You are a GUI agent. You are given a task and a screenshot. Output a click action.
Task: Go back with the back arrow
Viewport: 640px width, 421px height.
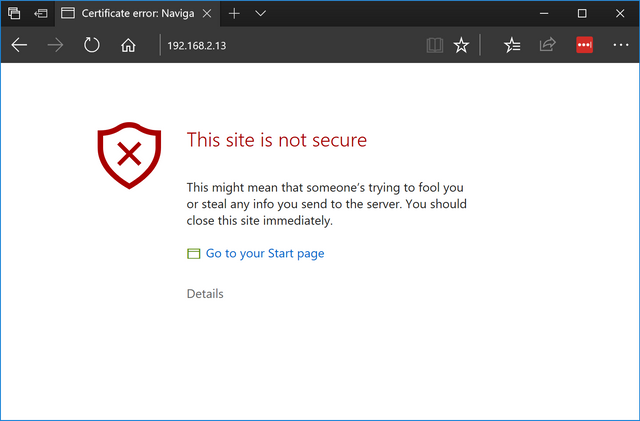pyautogui.click(x=19, y=45)
